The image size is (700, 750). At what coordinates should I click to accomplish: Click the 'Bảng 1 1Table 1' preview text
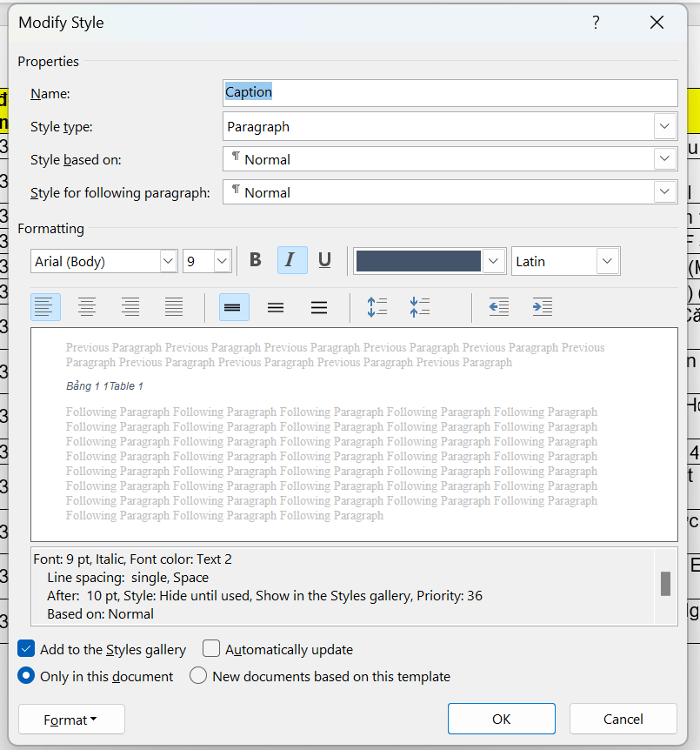[x=104, y=386]
